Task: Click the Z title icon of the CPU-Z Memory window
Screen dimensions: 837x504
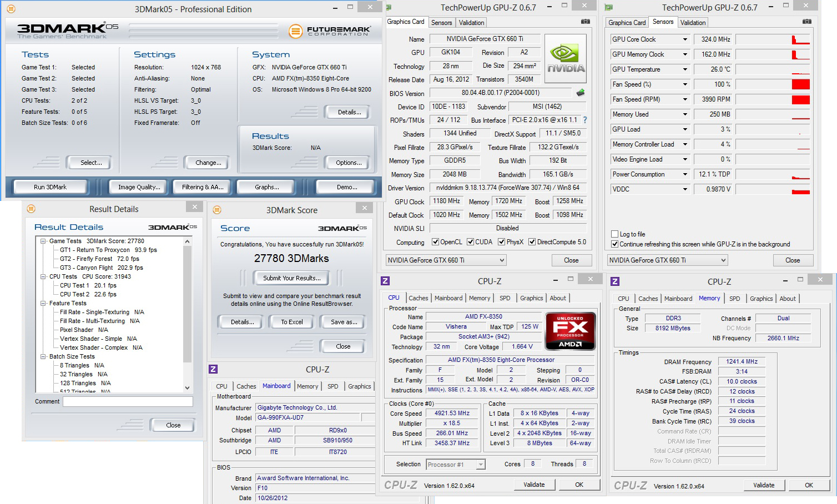Action: coord(614,281)
